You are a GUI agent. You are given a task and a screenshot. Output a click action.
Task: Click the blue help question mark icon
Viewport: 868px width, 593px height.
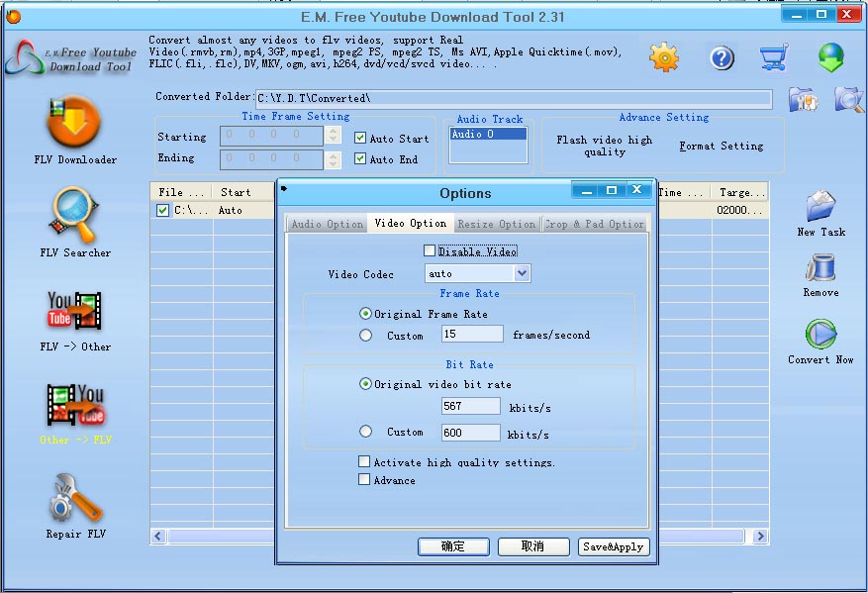[x=722, y=58]
